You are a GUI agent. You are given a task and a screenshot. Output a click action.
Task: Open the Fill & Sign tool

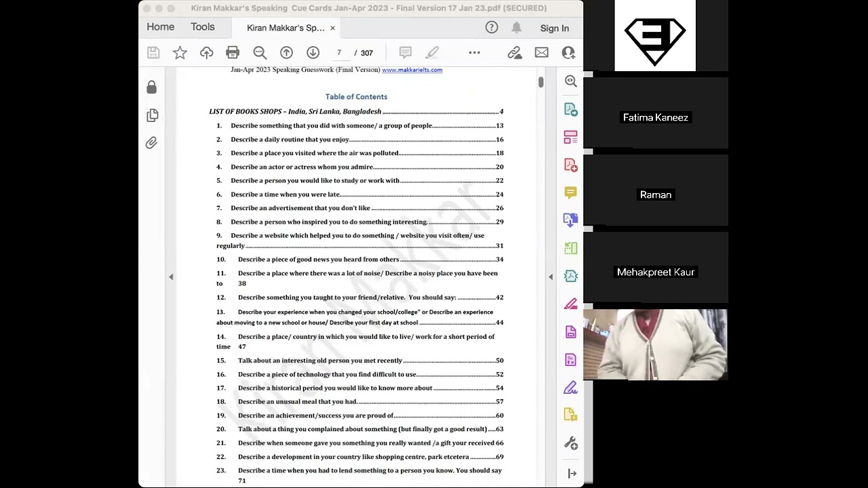coord(571,388)
